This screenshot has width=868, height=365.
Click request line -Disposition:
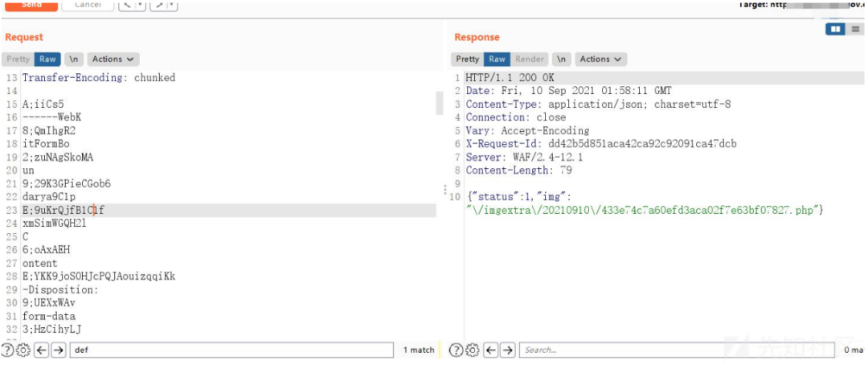[60, 289]
